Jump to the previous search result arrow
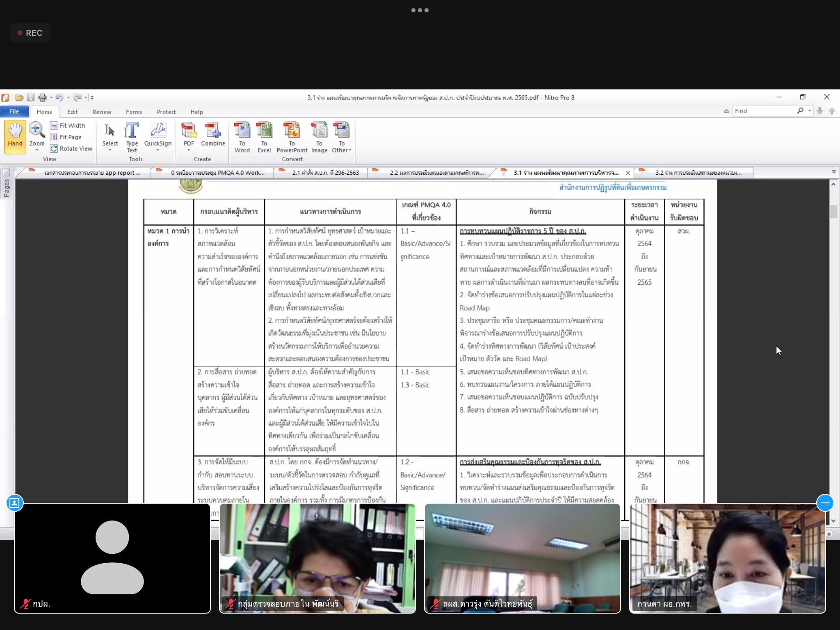 832,111
